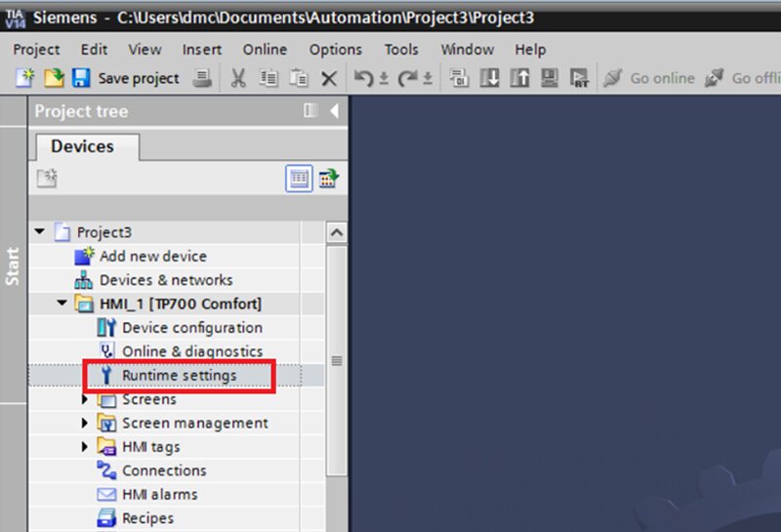Image resolution: width=781 pixels, height=532 pixels.
Task: Toggle overview table view icon in Devices
Action: click(x=299, y=179)
